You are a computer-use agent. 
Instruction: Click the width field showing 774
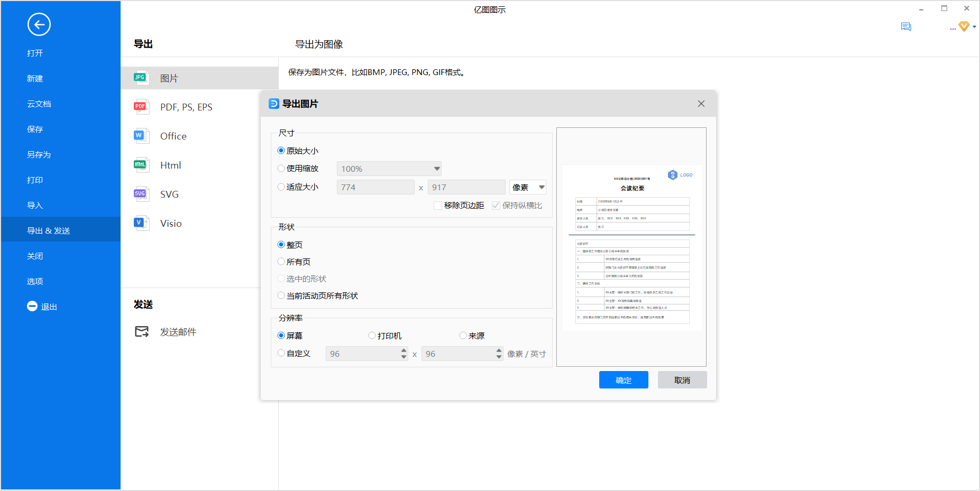(x=375, y=187)
